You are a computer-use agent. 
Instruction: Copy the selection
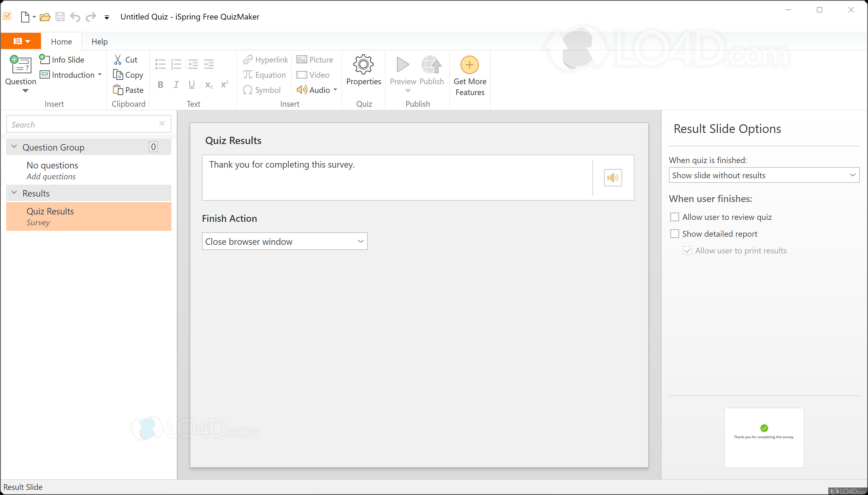click(128, 74)
